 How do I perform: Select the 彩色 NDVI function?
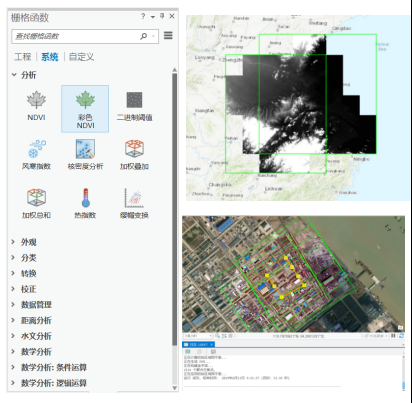(x=85, y=109)
